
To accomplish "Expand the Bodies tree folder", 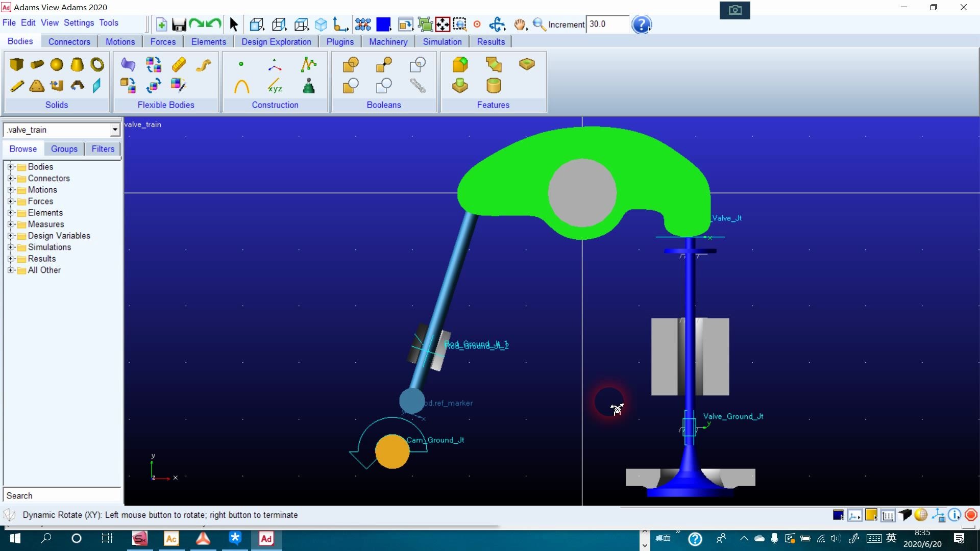I will tap(10, 167).
